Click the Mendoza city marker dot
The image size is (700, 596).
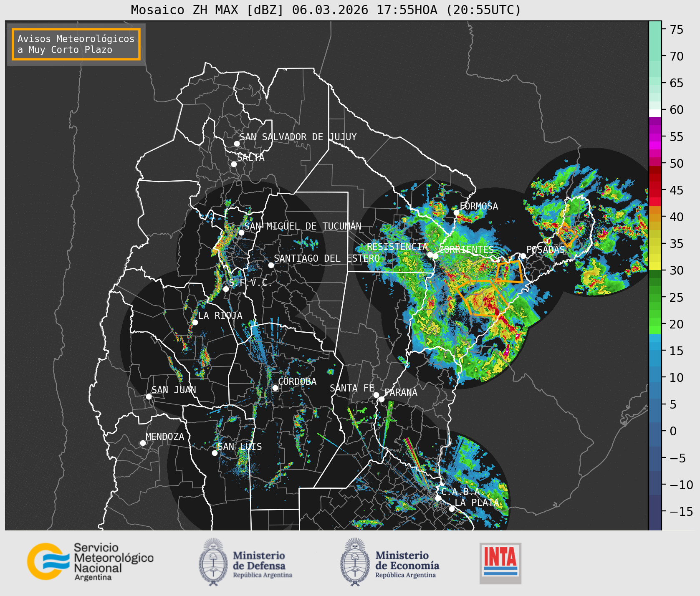click(x=143, y=443)
